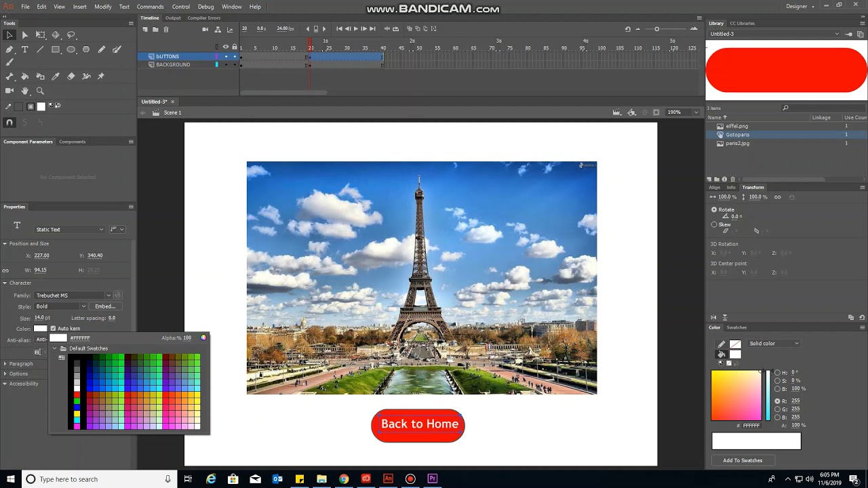Viewport: 868px width, 488px height.
Task: Select the Hand tool
Action: [x=25, y=91]
